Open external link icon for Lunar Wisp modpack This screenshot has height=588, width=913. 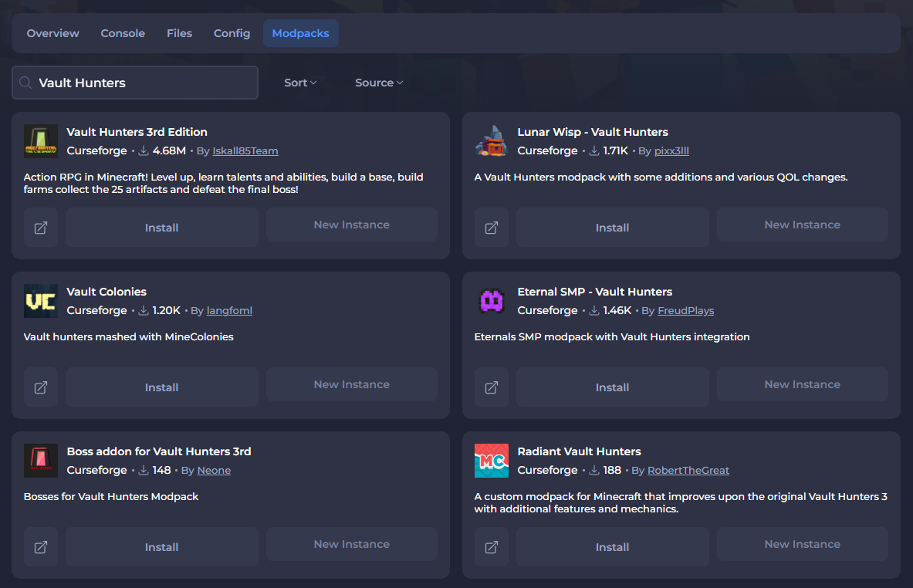click(491, 228)
